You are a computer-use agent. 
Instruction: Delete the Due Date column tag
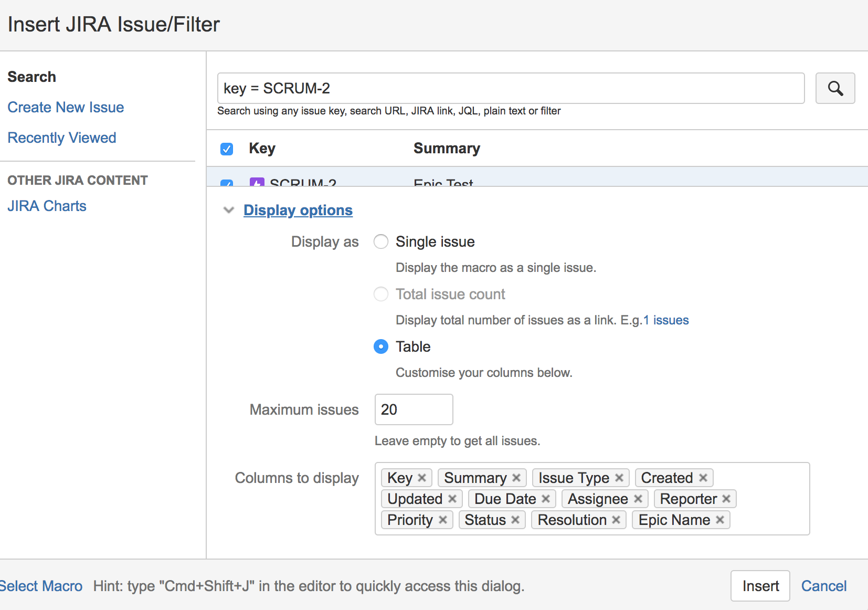(x=546, y=499)
